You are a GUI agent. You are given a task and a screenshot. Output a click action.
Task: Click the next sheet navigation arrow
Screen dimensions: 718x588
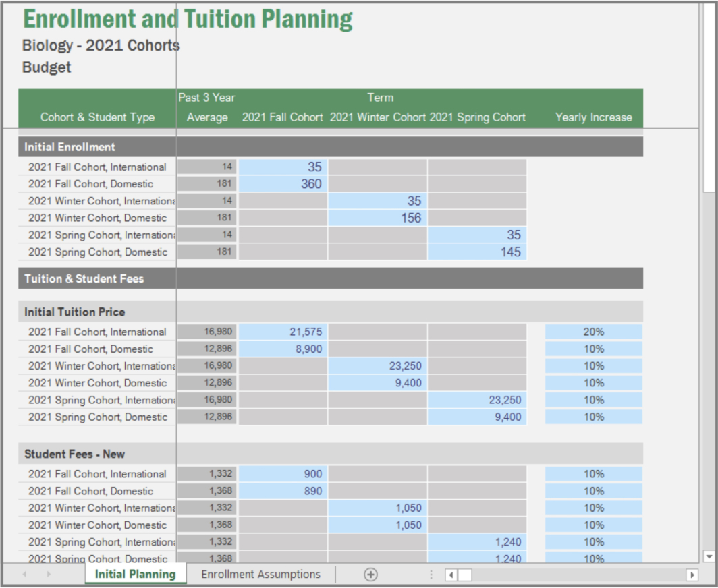coord(49,575)
